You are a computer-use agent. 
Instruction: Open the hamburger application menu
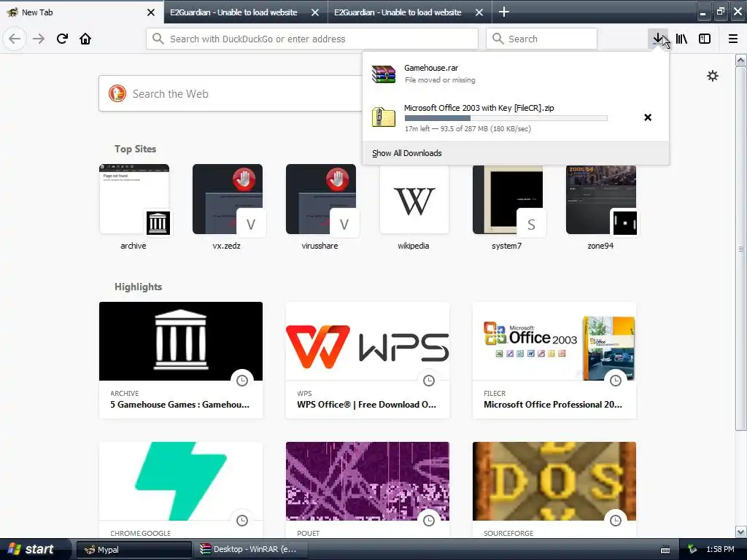click(x=733, y=39)
